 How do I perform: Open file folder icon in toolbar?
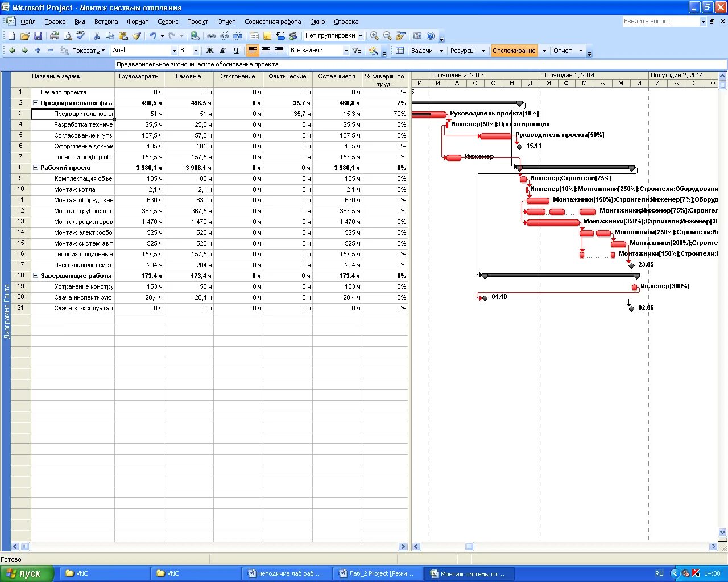coord(25,36)
